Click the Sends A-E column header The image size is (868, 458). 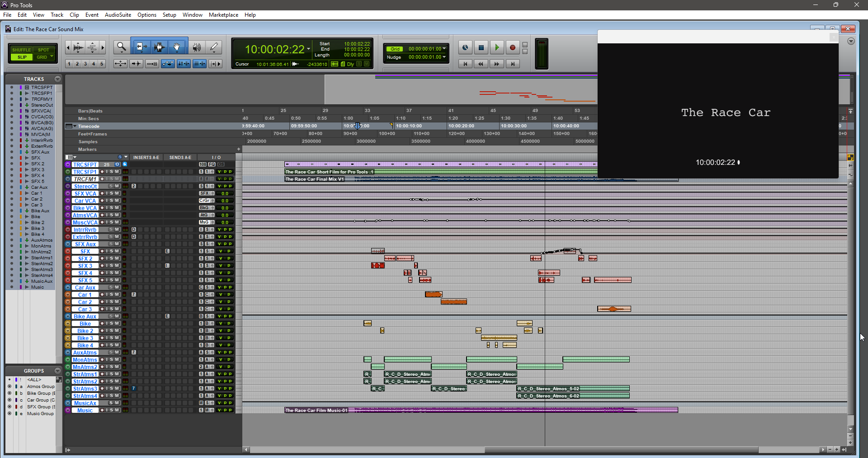(180, 158)
